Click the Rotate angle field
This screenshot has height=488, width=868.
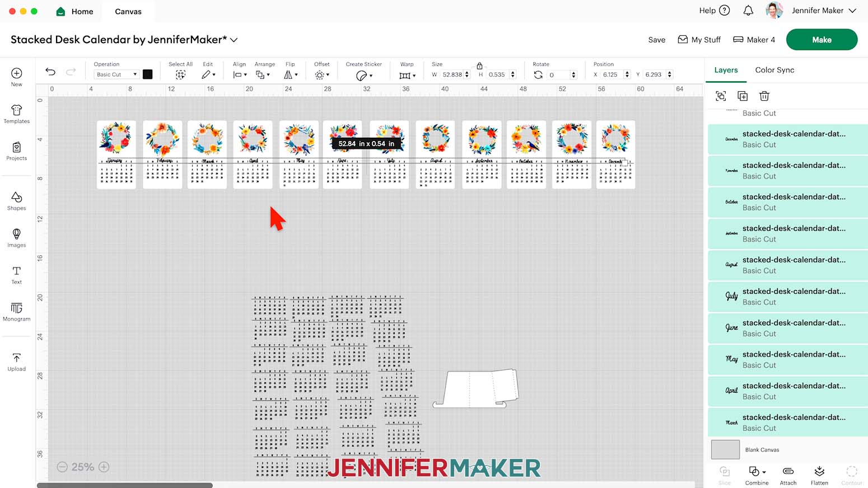(558, 74)
